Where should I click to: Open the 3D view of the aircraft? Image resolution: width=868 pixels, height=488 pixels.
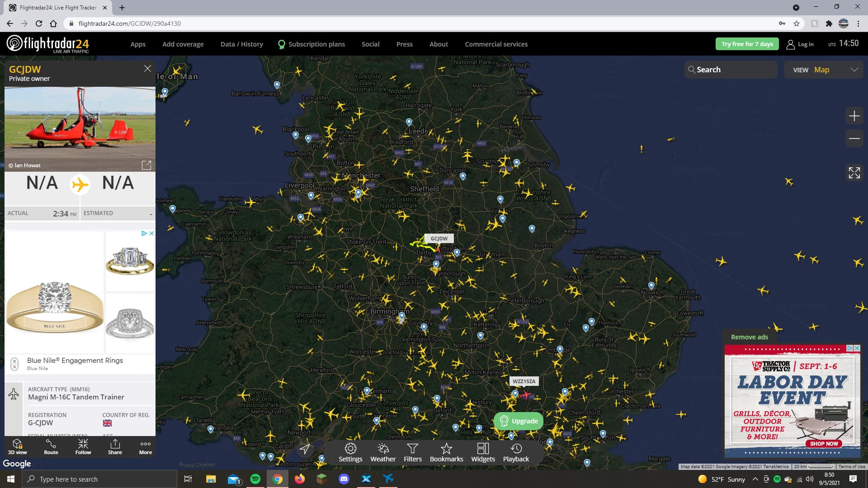(17, 446)
